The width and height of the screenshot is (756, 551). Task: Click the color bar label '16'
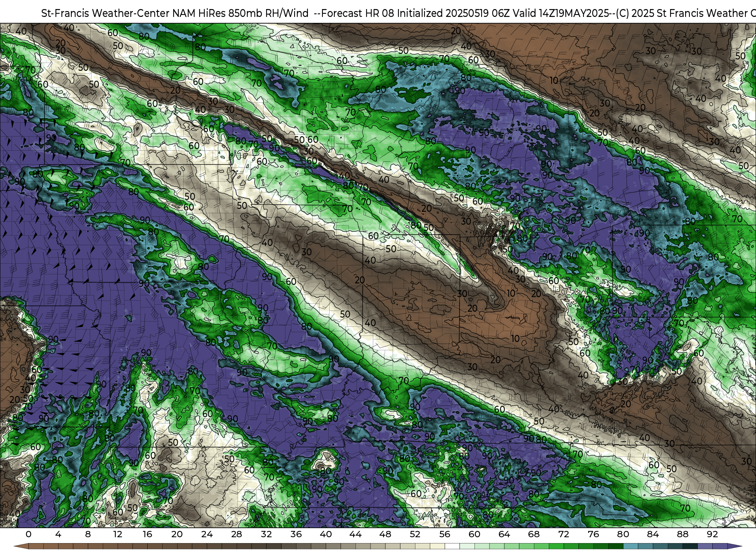coord(147,534)
